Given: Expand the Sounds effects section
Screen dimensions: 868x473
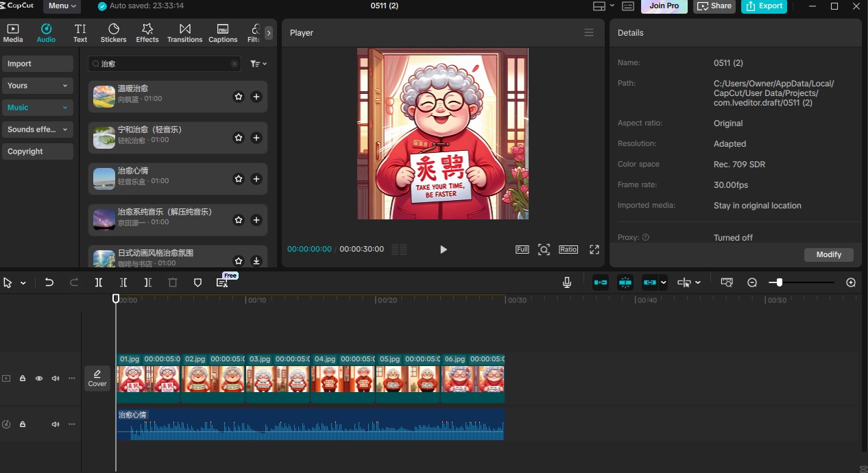Looking at the screenshot, I should [x=38, y=130].
